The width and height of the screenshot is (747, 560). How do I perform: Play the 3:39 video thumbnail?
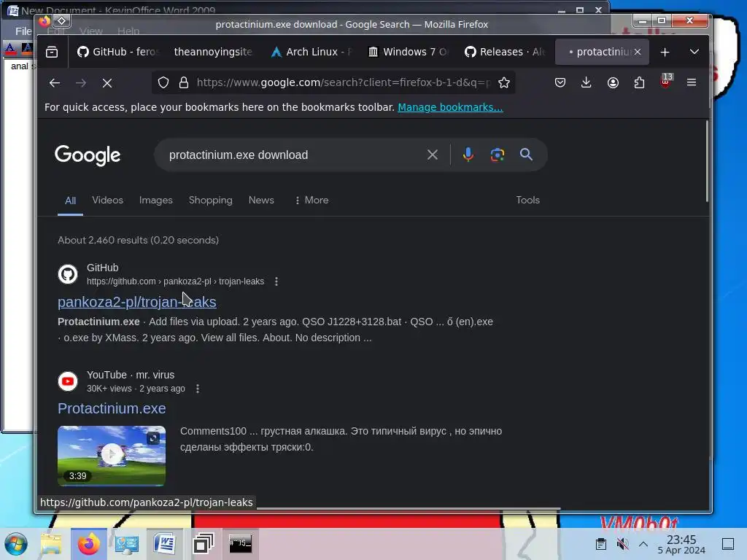[x=112, y=456]
